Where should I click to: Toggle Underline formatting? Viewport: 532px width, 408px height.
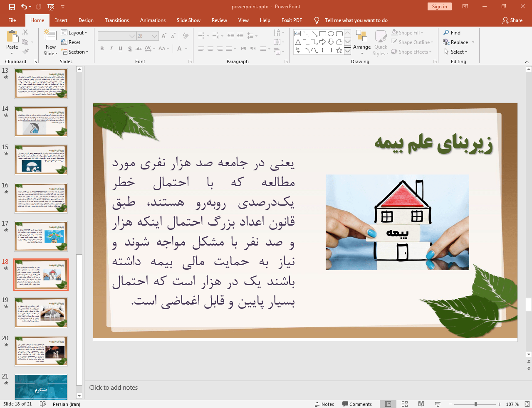click(120, 49)
